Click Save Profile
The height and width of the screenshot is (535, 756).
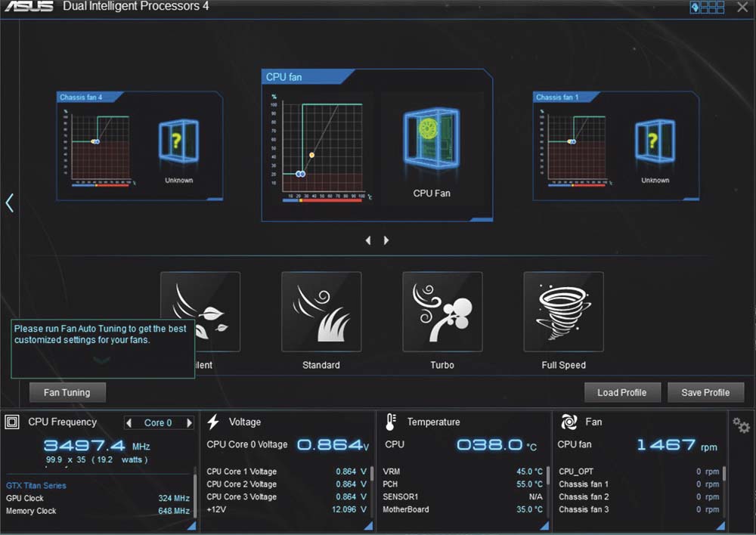coord(705,392)
